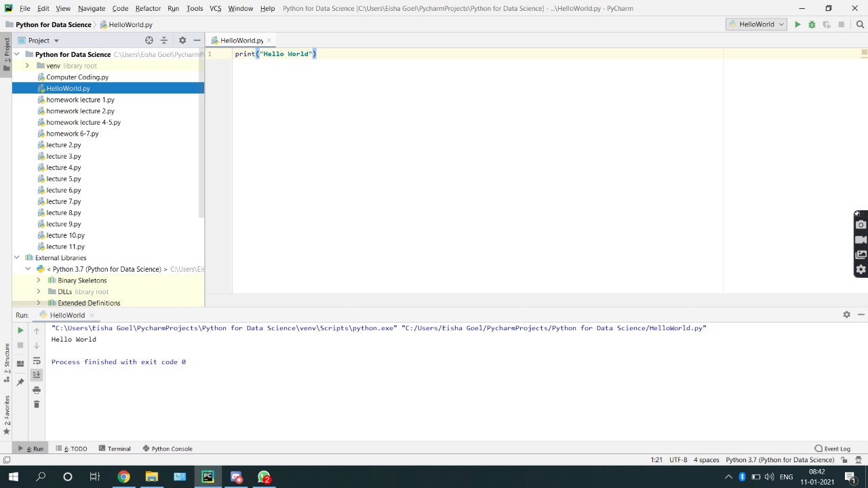This screenshot has height=488, width=868.
Task: Open Run panel gear settings
Action: (x=846, y=314)
